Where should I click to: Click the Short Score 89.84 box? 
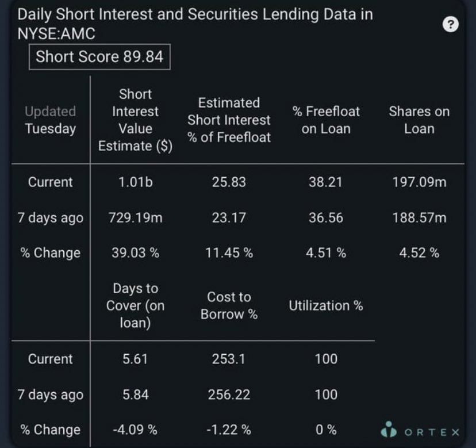point(99,57)
